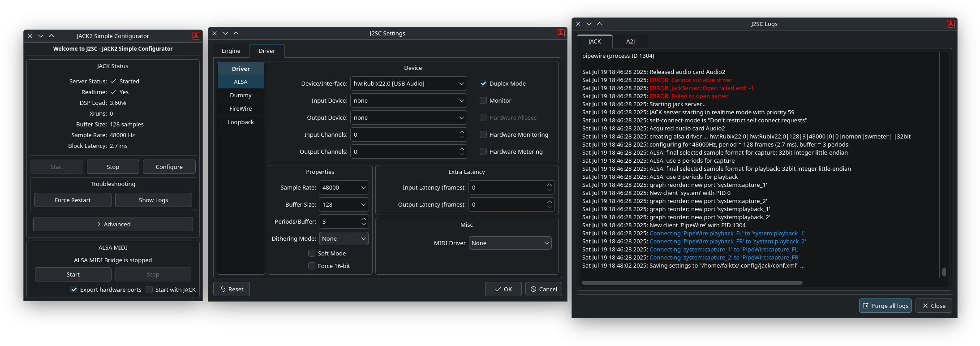Click the red app icon in J2SC Settings titlebar
This screenshot has height=346, width=980.
point(560,33)
